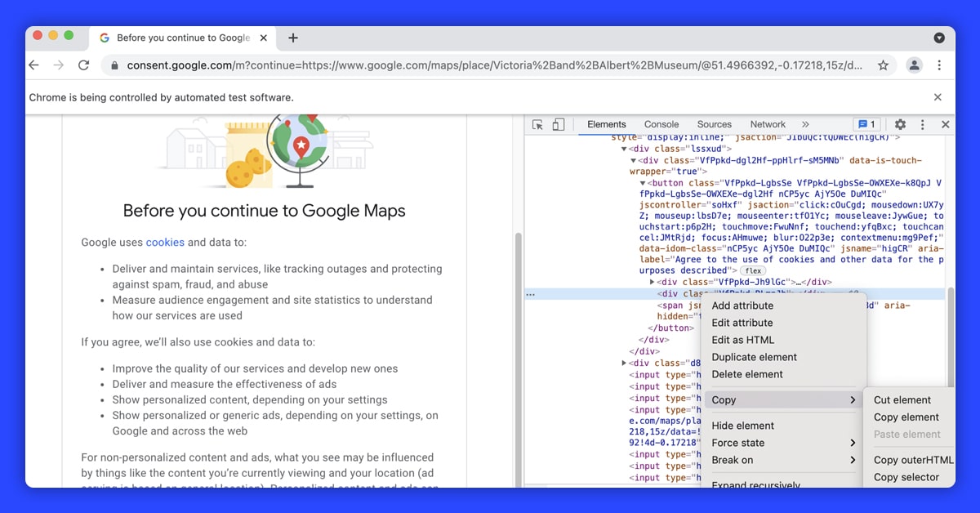This screenshot has width=980, height=513.
Task: Expand the VfPpkd-Jh9lGc div node
Action: point(652,282)
